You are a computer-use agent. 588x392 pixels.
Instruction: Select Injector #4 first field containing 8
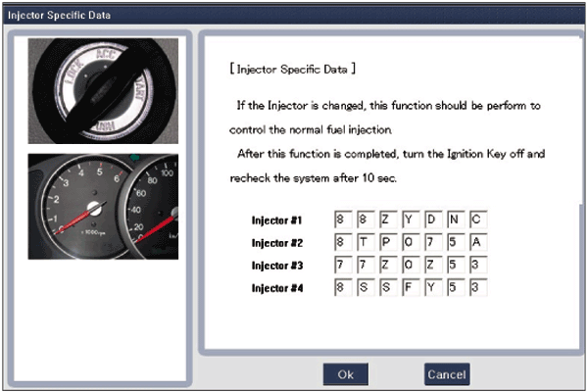[343, 287]
